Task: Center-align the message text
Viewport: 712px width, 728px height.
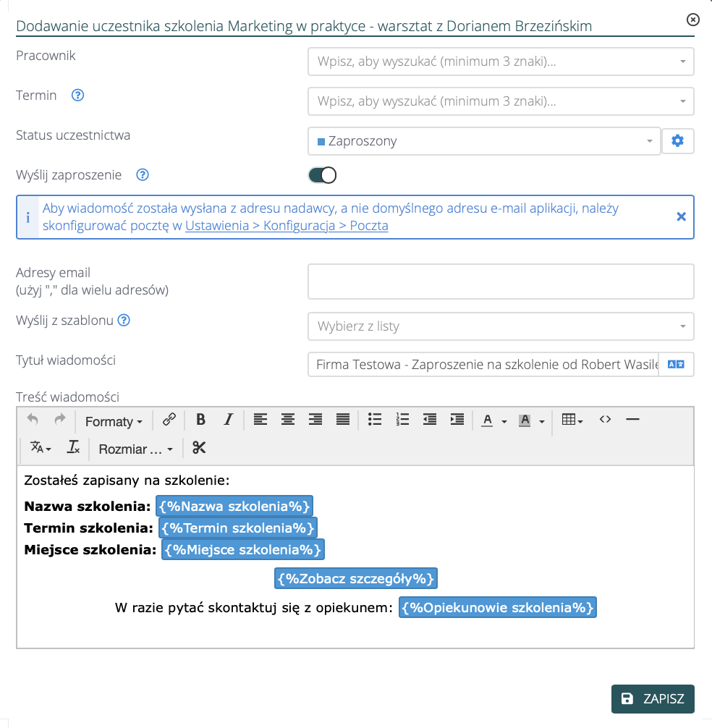Action: click(x=288, y=420)
